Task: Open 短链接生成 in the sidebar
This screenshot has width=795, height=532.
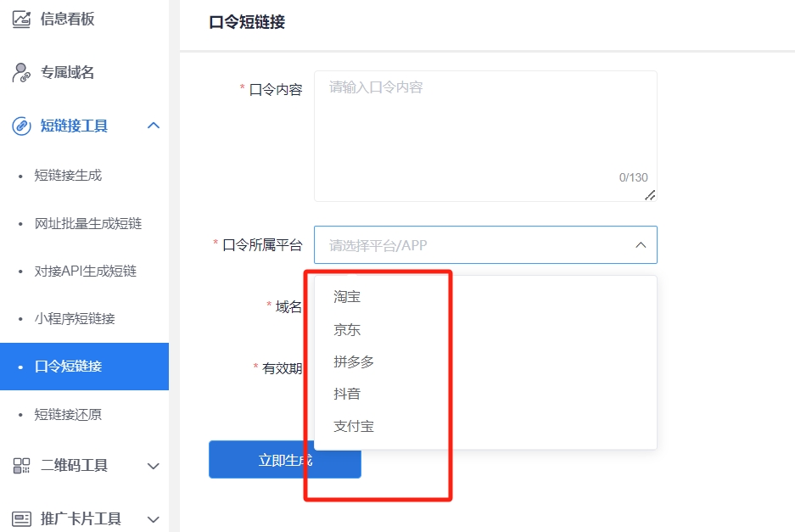Action: 68,176
